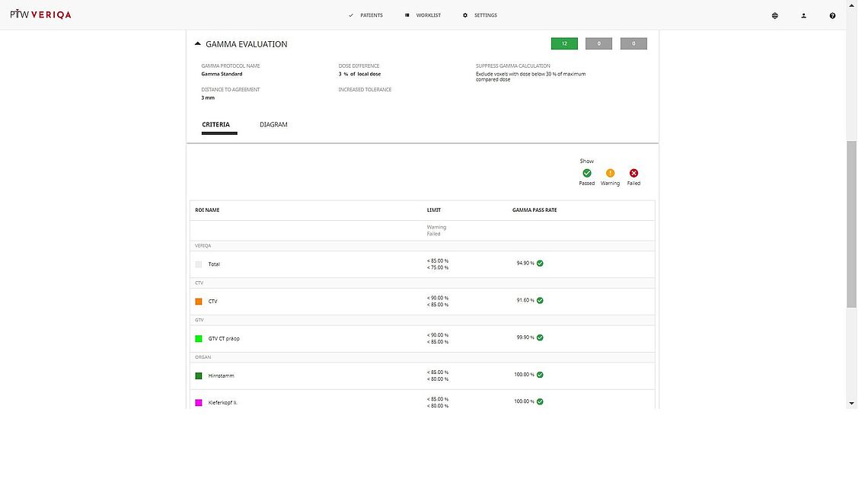
Task: Switch to the Diagram tab
Action: point(273,125)
